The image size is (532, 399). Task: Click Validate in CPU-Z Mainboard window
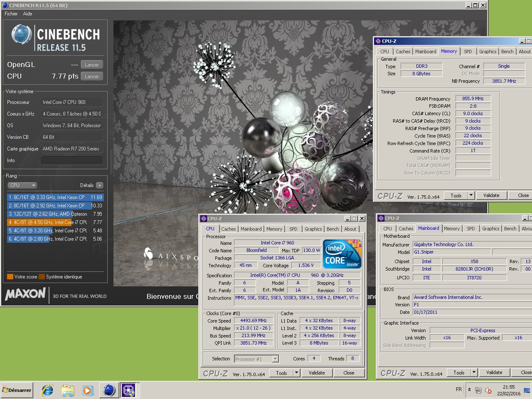[494, 372]
